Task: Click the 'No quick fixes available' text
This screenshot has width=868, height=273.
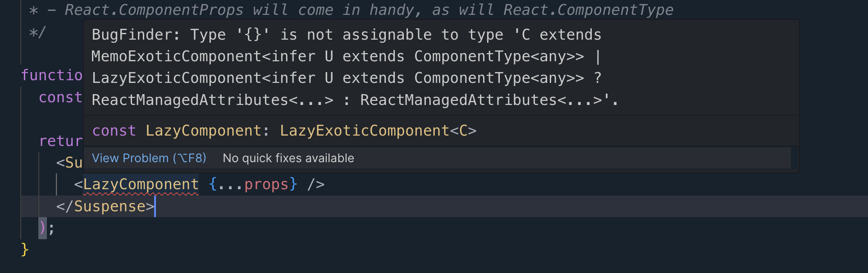Action: coord(288,158)
